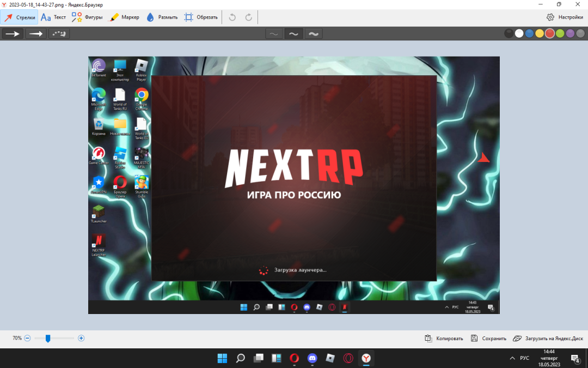Copy the screenshot with Копировать
588x368 pixels.
pyautogui.click(x=444, y=339)
